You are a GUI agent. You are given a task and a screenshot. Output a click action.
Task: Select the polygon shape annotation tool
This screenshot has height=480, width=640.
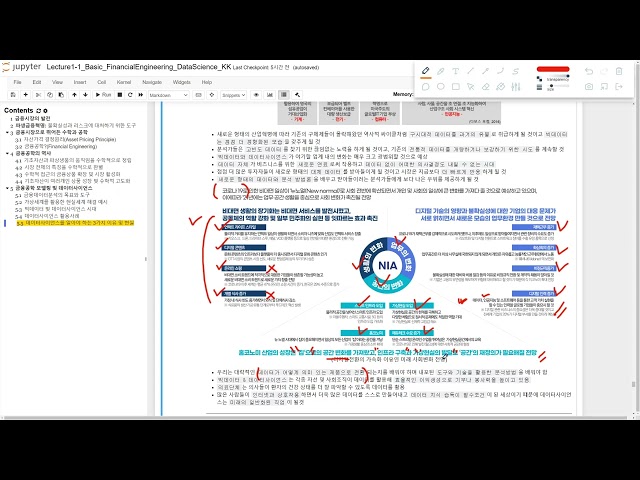(425, 87)
